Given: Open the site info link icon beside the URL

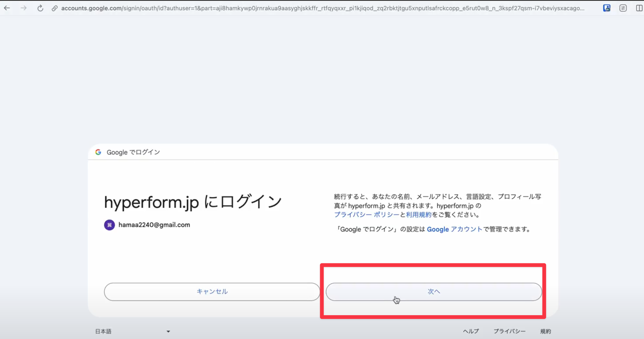Looking at the screenshot, I should [54, 8].
